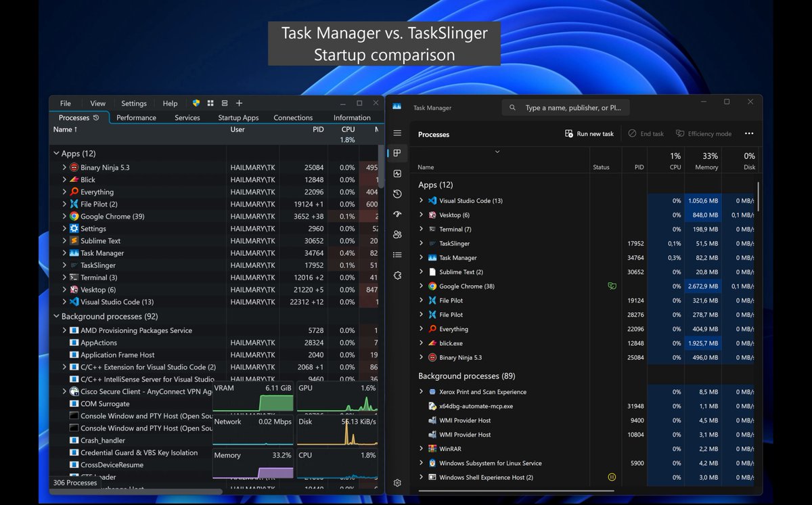Screen dimensions: 812x505
Task: Click the stacked-rows layout icon in TaskSlinger's toolbar
Action: [x=225, y=103]
